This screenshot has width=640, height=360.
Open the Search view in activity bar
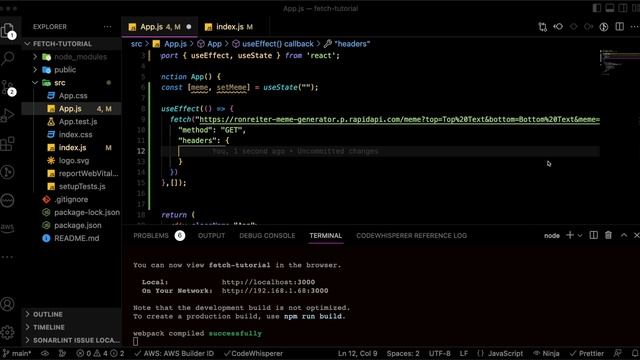[8, 58]
